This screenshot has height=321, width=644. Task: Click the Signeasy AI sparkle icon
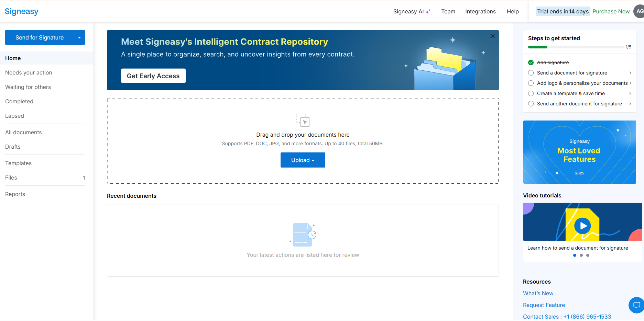428,11
